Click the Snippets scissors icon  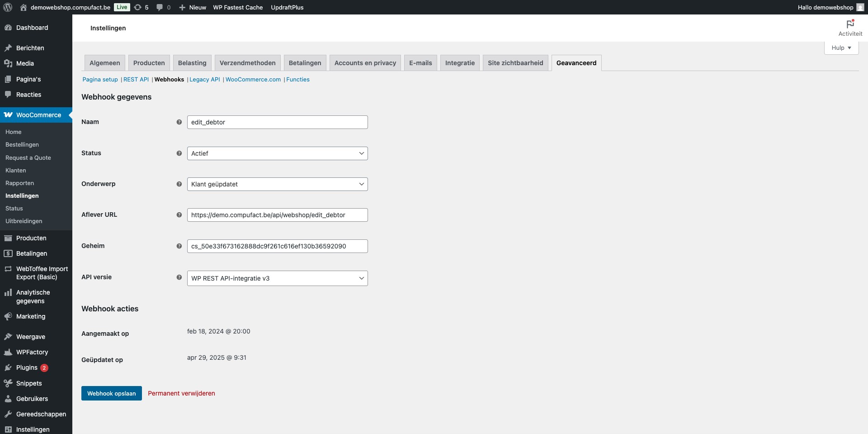[8, 383]
